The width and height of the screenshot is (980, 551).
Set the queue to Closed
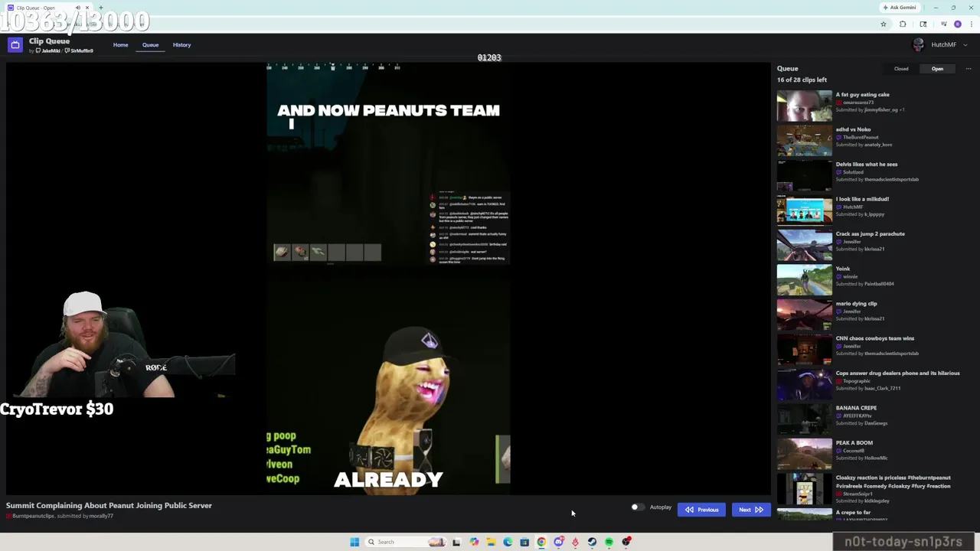pyautogui.click(x=901, y=69)
